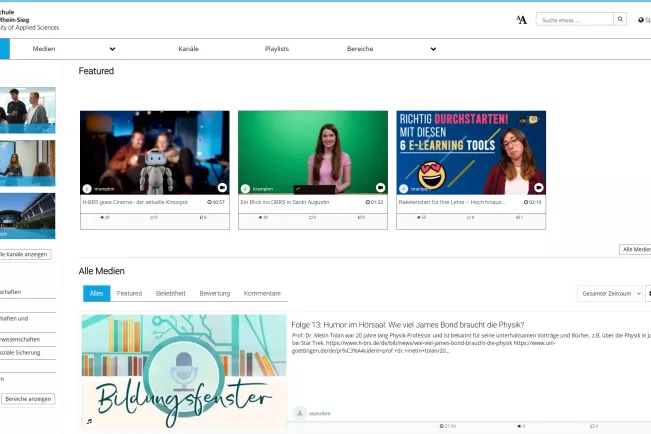This screenshot has height=434, width=651.
Task: Switch to the Bewertung tab
Action: coord(215,293)
